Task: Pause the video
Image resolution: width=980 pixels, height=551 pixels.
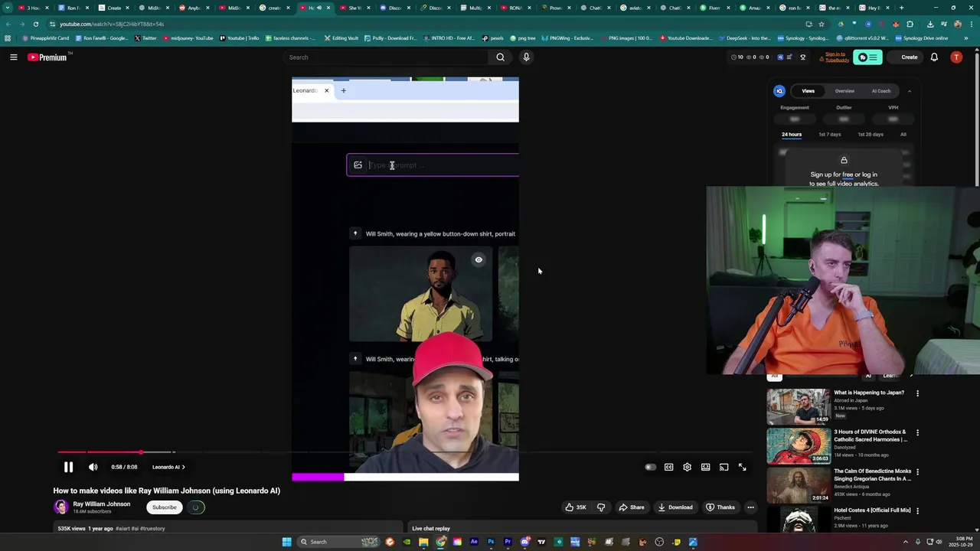Action: [x=68, y=467]
